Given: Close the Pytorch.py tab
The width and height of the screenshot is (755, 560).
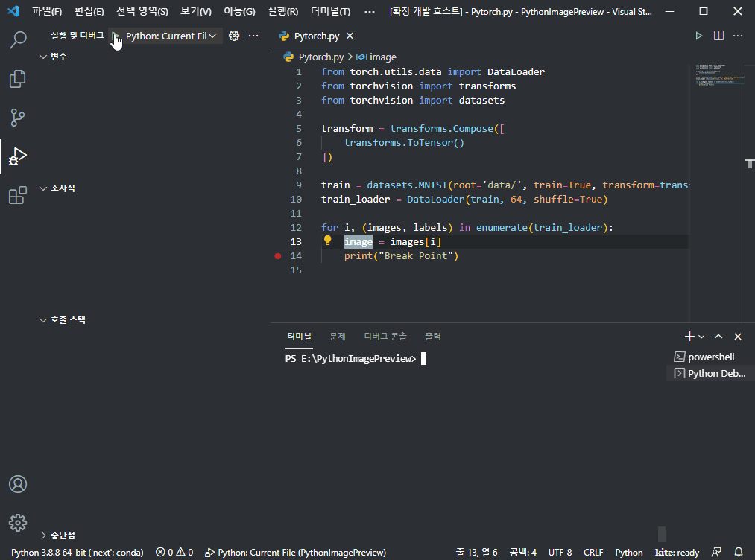Looking at the screenshot, I should point(350,36).
